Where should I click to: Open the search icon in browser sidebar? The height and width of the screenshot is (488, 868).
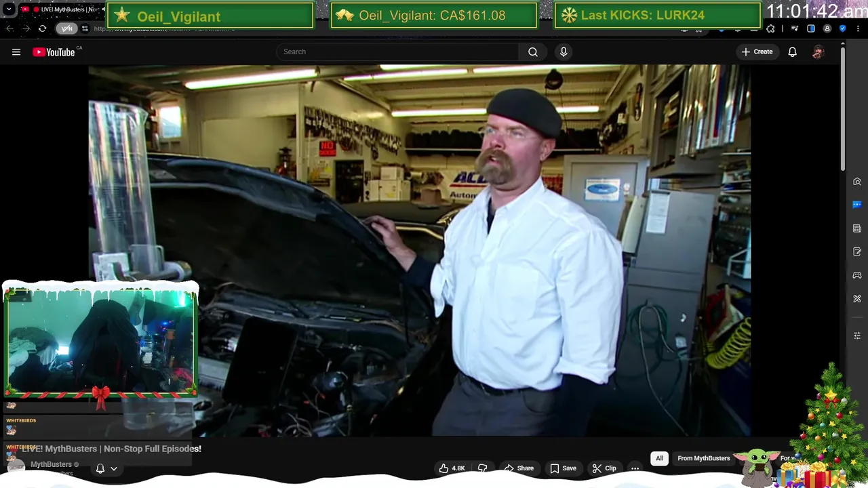coord(857,182)
